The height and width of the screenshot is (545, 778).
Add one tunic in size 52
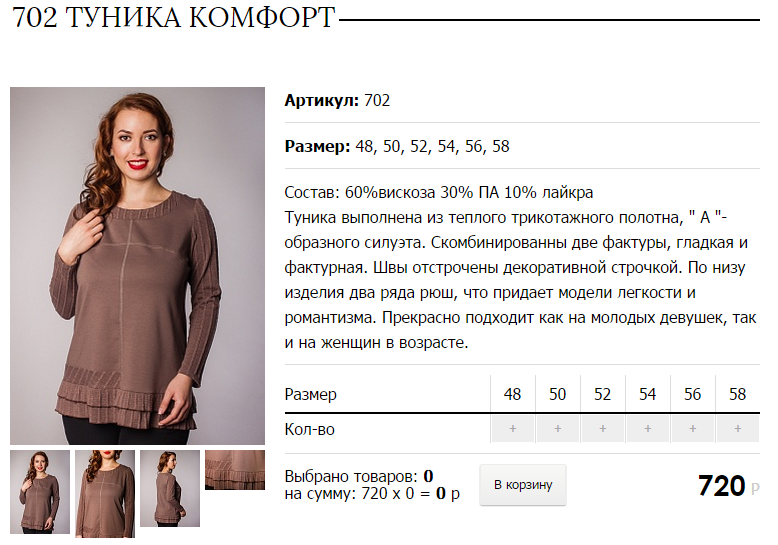click(602, 429)
